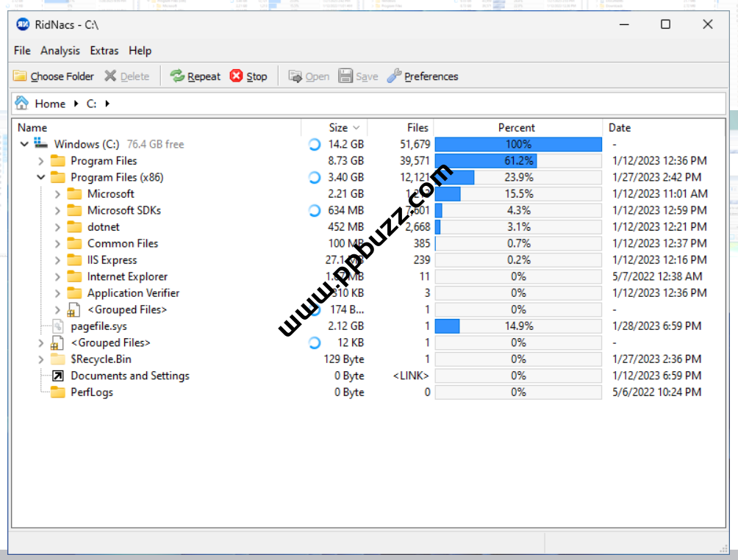The height and width of the screenshot is (560, 738).
Task: Open Preferences with the wrench icon
Action: coord(395,76)
